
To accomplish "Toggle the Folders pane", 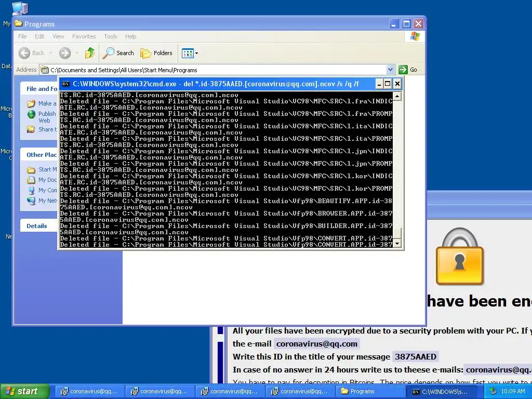I will [156, 53].
